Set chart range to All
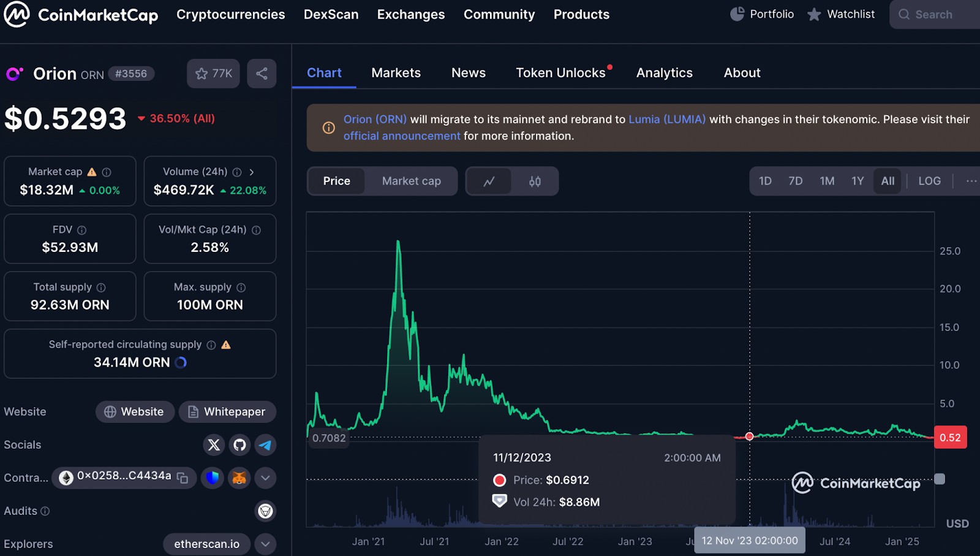 pyautogui.click(x=888, y=181)
